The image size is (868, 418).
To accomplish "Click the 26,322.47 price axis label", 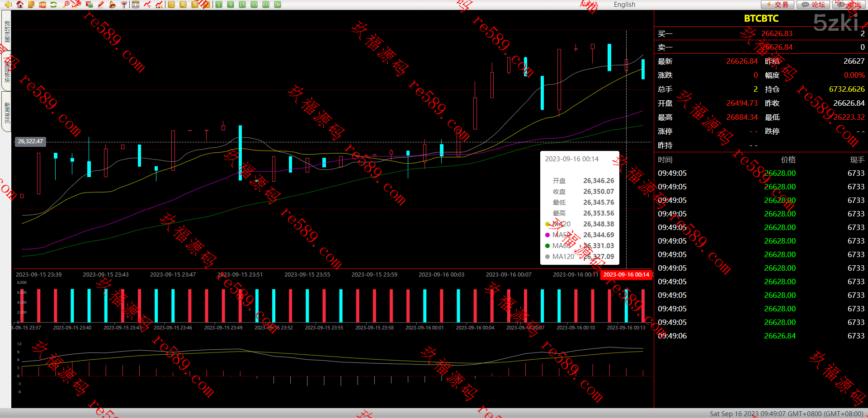I will tap(30, 141).
